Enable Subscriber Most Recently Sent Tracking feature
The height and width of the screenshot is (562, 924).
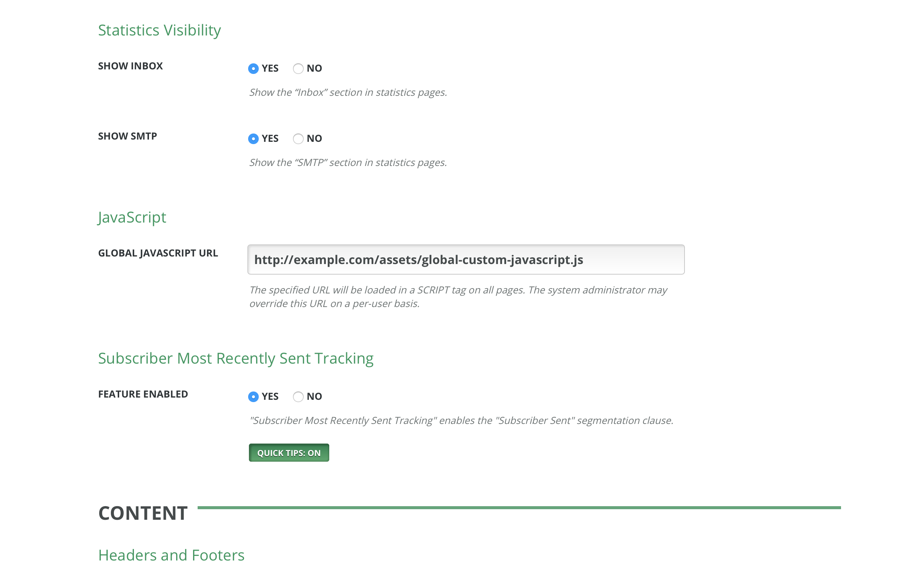coord(253,397)
